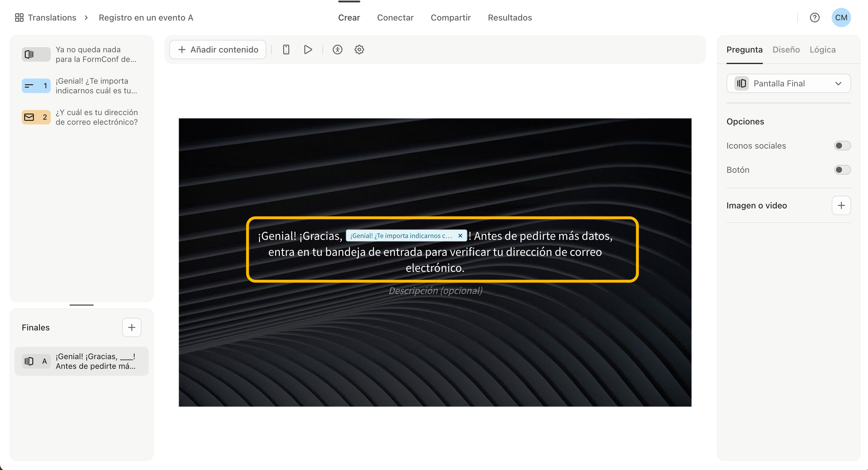Click the Translations breadcrumb link
The height and width of the screenshot is (470, 868).
tap(52, 18)
